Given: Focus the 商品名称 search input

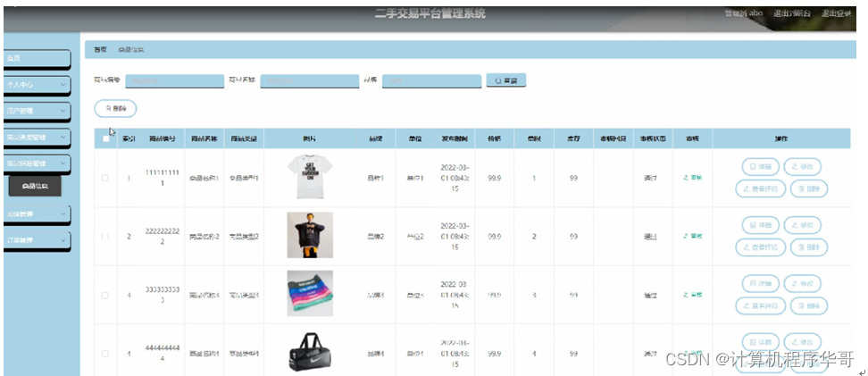Looking at the screenshot, I should 310,81.
